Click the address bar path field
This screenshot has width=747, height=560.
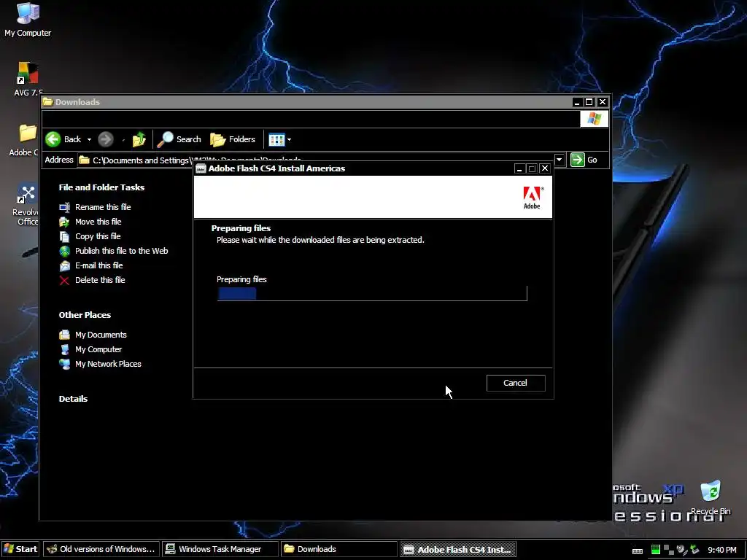(x=314, y=160)
